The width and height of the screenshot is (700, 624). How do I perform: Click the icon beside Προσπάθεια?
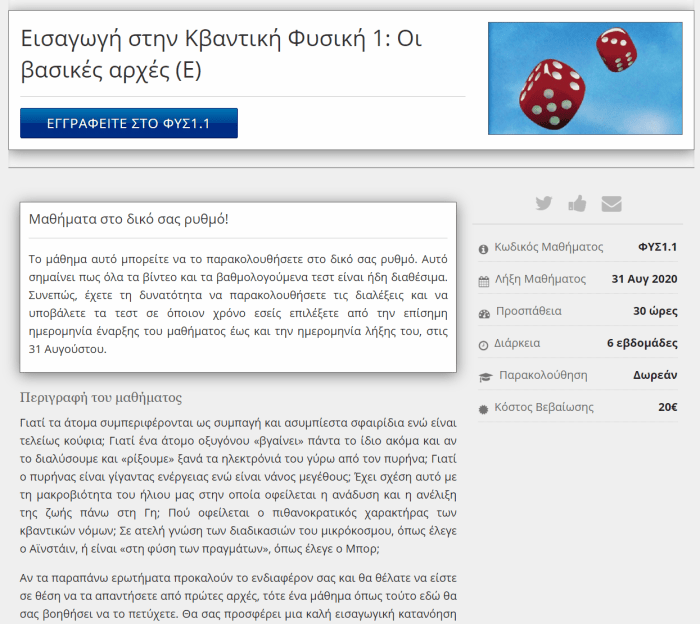[484, 312]
